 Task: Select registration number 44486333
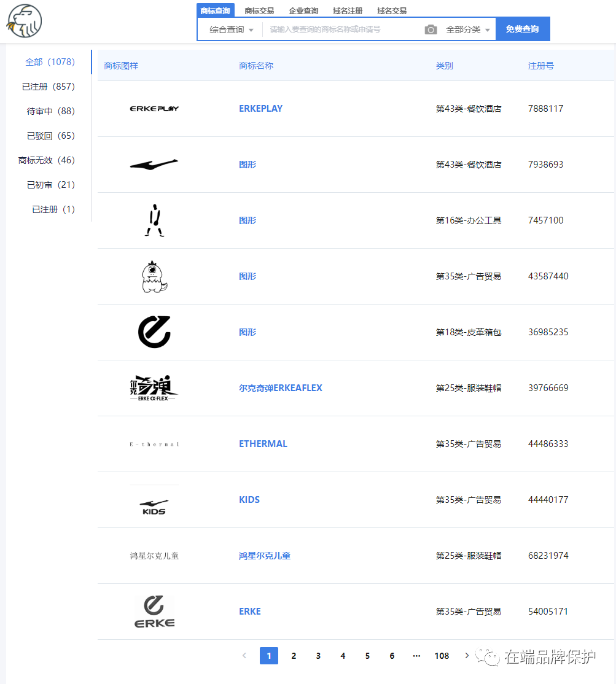coord(548,444)
